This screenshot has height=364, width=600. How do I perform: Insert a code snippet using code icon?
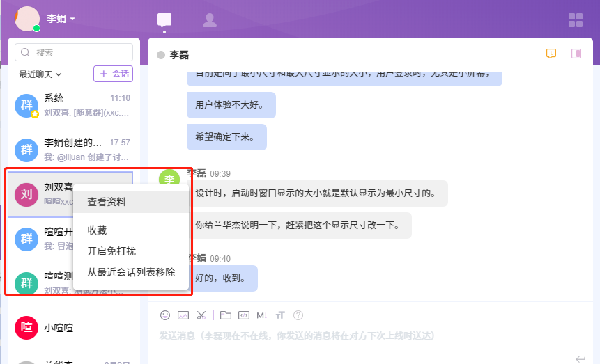click(x=244, y=315)
